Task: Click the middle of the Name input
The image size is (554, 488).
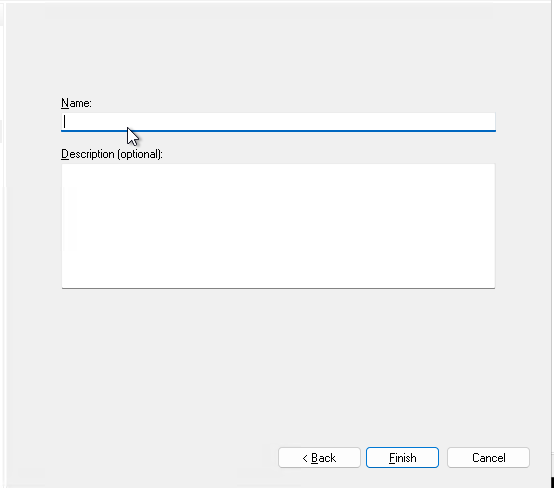Action: point(278,122)
